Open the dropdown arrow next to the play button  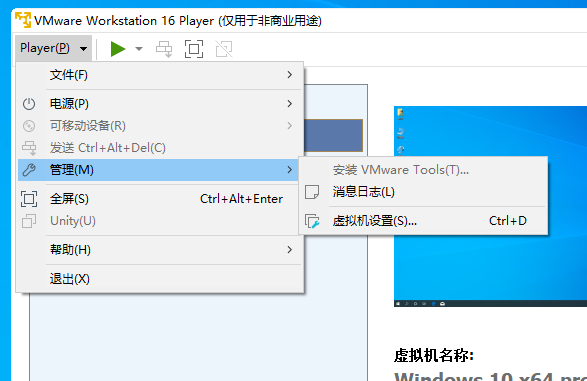139,49
